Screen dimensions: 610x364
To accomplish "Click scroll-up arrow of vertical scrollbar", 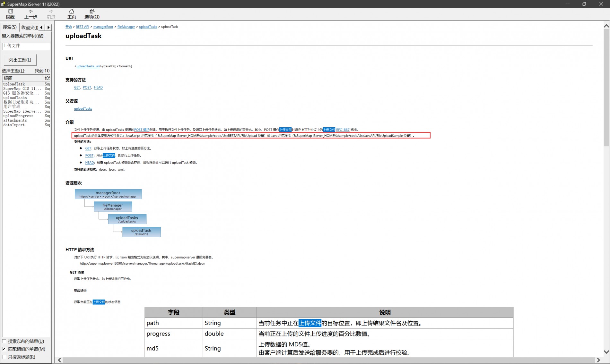I will pos(606,26).
